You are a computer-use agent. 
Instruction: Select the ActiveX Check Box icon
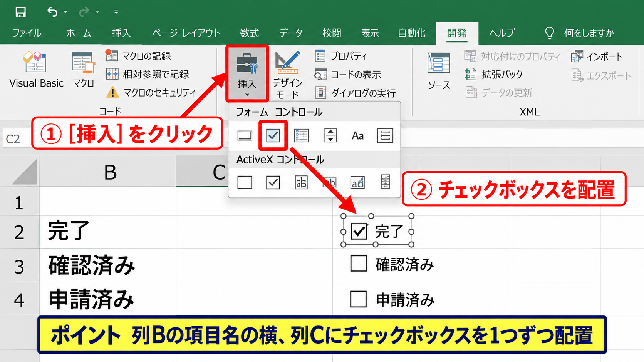pos(273,182)
